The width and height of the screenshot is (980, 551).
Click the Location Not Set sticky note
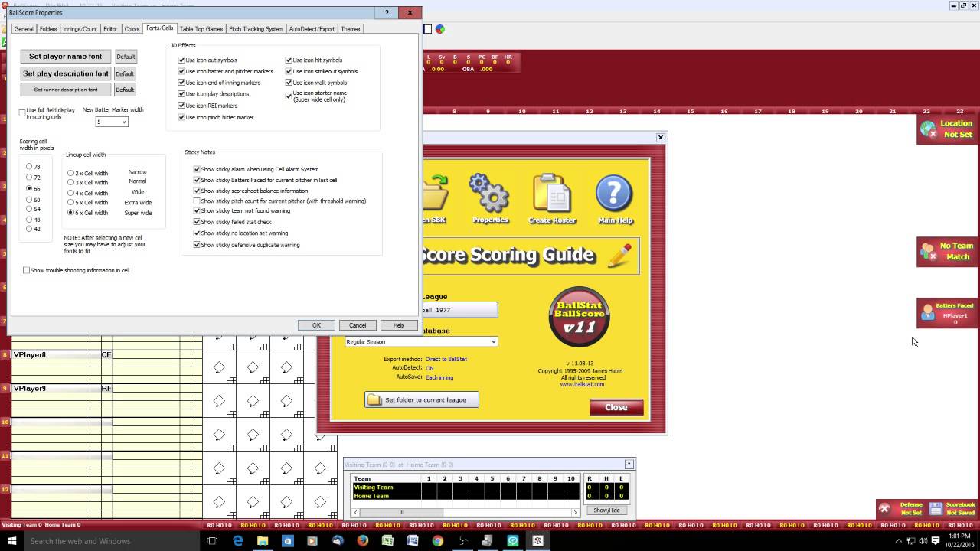pyautogui.click(x=948, y=129)
